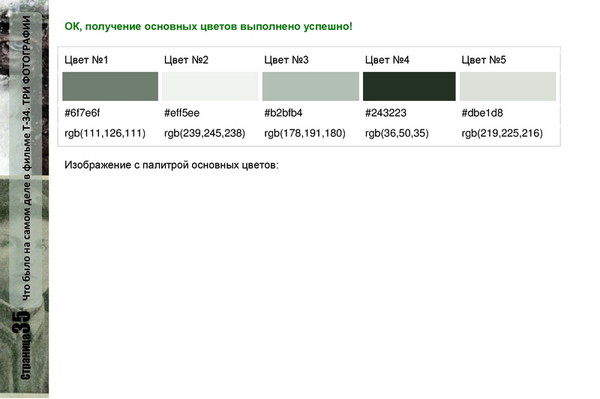This screenshot has width=600, height=399.
Task: Click the hex code #eff5ee
Action: [x=182, y=113]
